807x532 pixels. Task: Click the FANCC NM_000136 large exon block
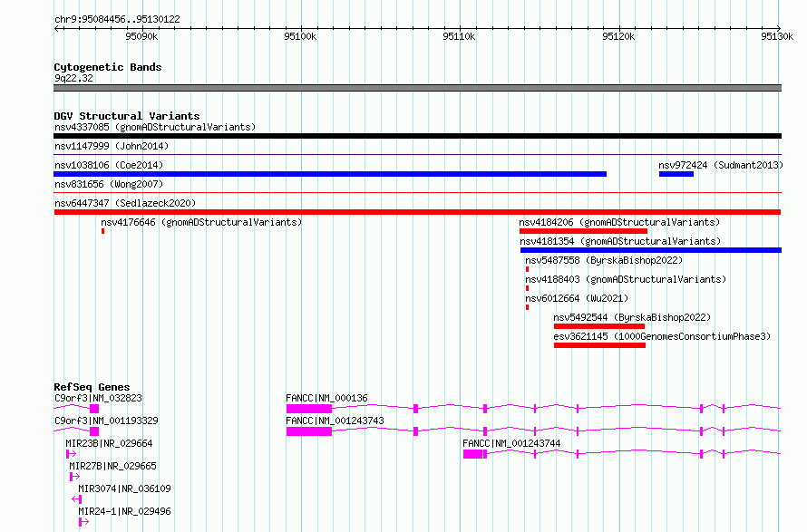(309, 409)
